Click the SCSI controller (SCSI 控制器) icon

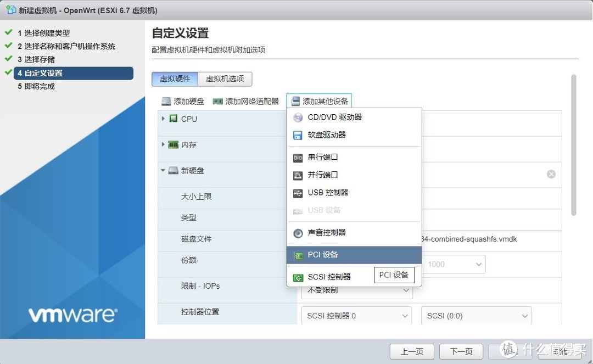(298, 278)
